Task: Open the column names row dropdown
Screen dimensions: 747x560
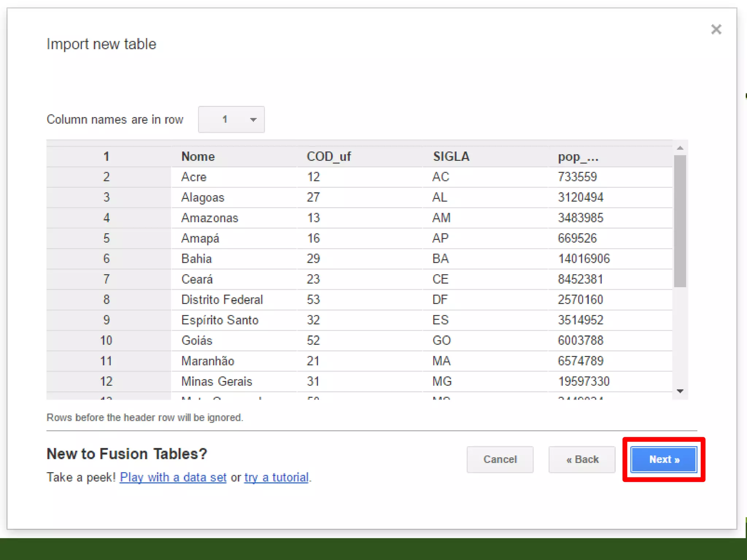Action: (x=231, y=119)
